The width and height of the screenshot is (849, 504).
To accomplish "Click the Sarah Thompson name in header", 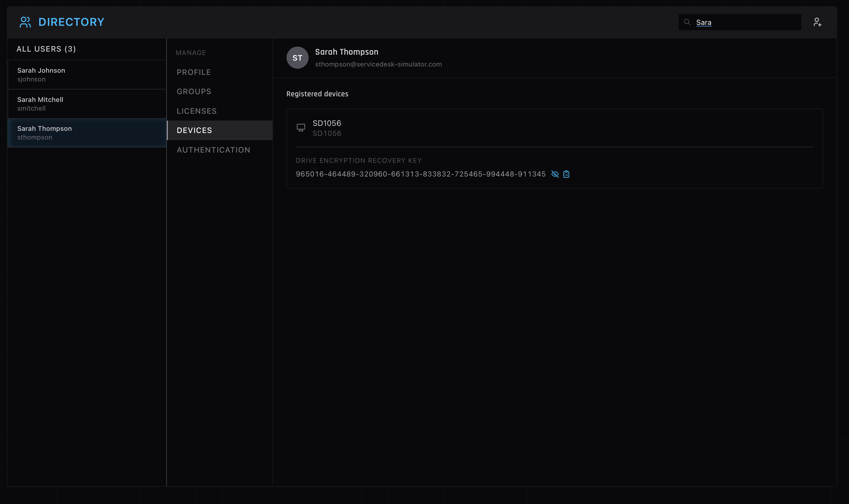I will [347, 52].
